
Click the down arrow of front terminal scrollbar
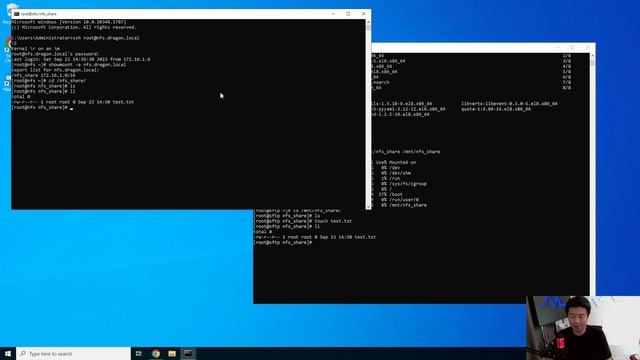coord(369,207)
